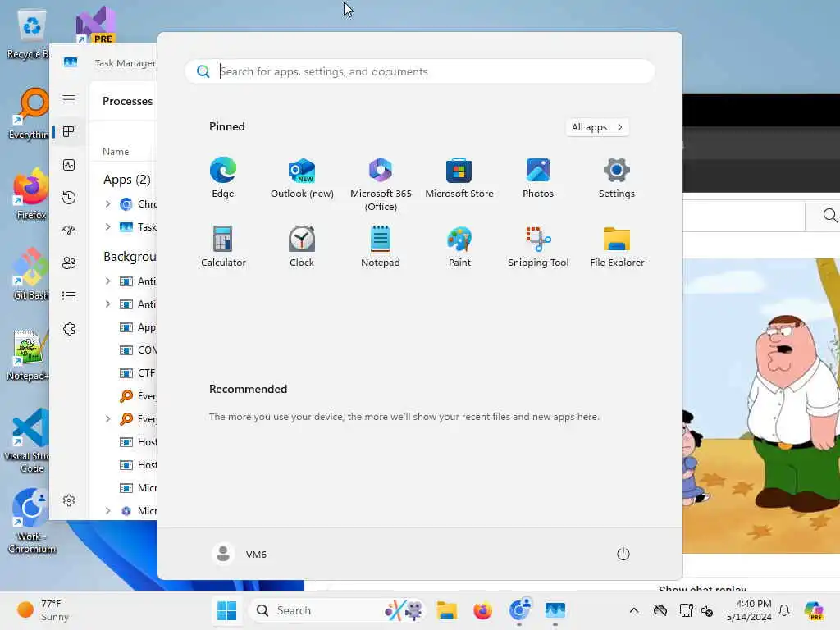Toggle Task Manager hamburger navigation menu

[x=69, y=99]
